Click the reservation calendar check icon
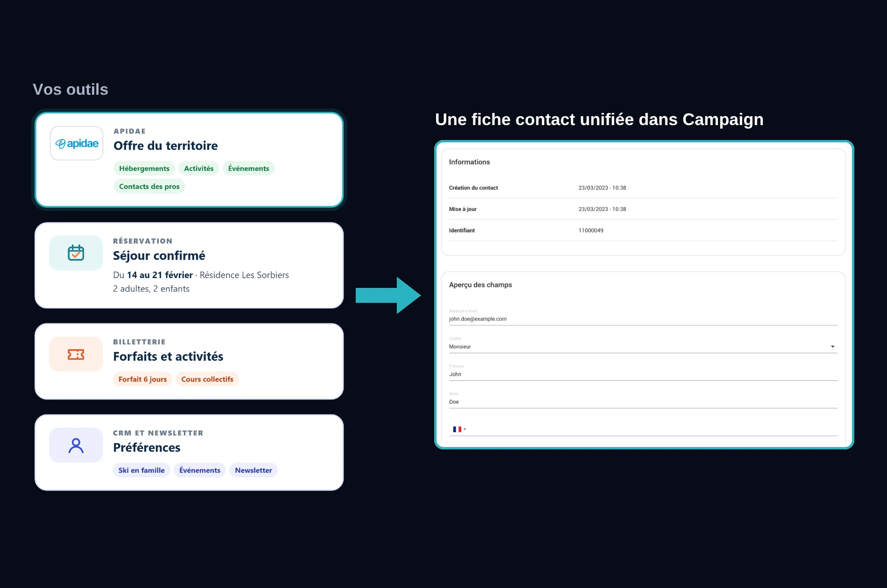Screen dimensions: 887x588 tap(76, 253)
